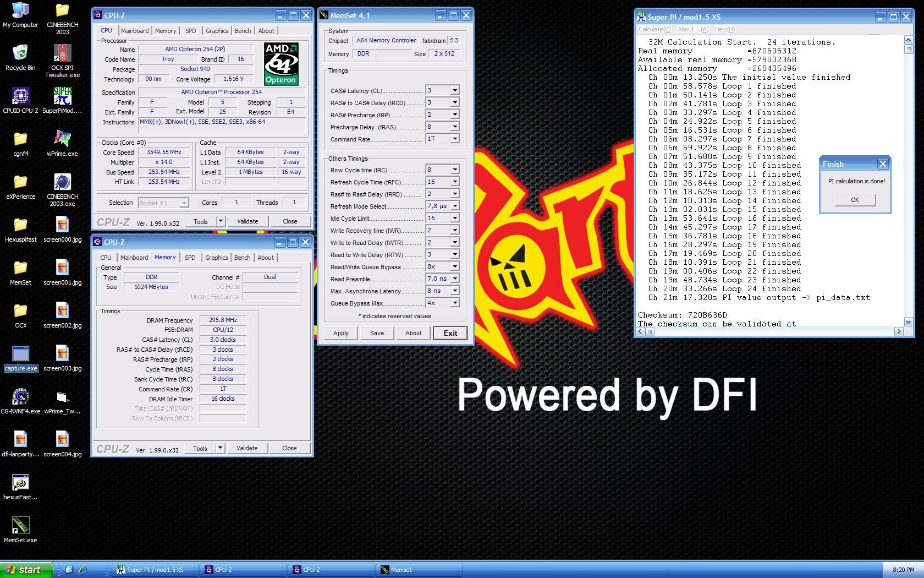Open the eXPerience folder icon
Viewport: 924px width, 578px height.
(20, 186)
